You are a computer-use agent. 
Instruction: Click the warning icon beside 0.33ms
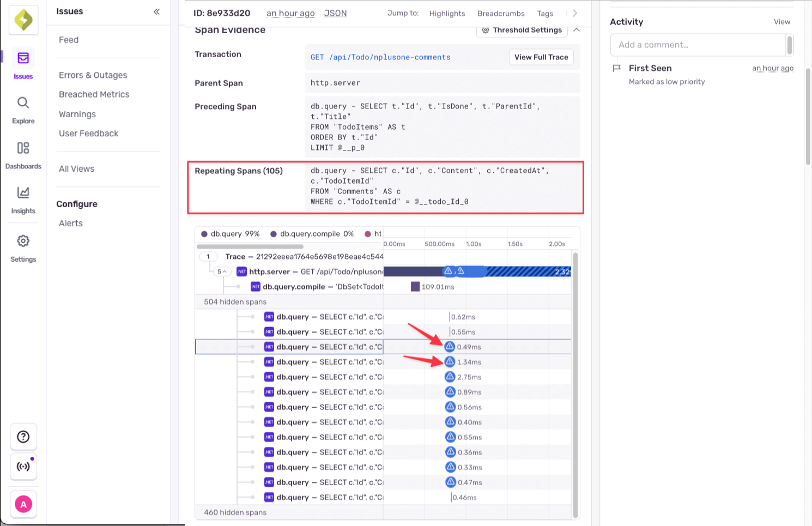pyautogui.click(x=450, y=467)
